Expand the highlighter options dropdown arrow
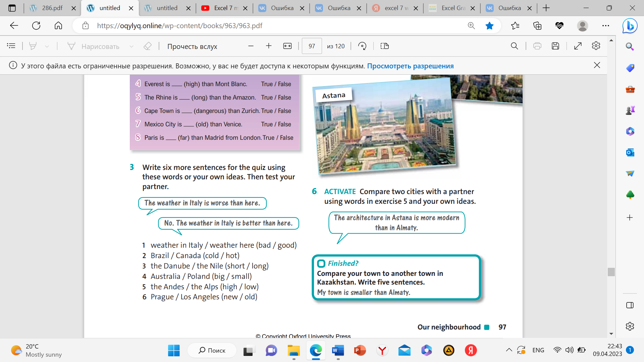The image size is (644, 362). point(47,46)
